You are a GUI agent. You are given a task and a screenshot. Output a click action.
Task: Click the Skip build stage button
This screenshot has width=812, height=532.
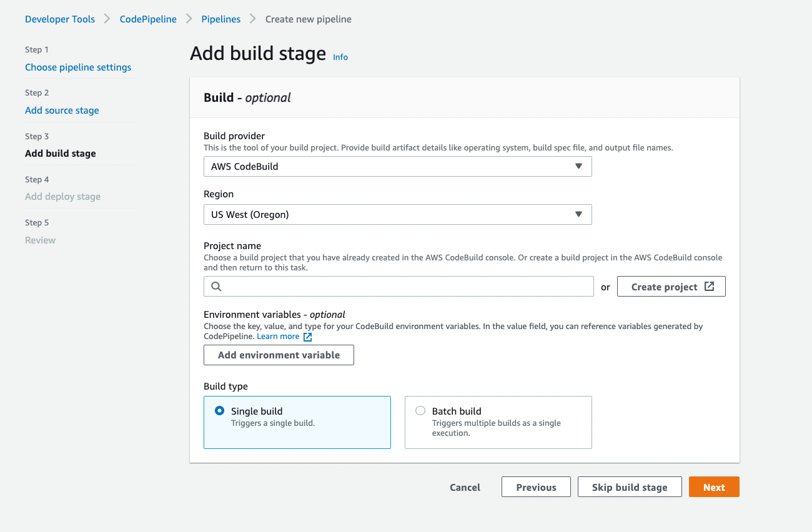(630, 487)
